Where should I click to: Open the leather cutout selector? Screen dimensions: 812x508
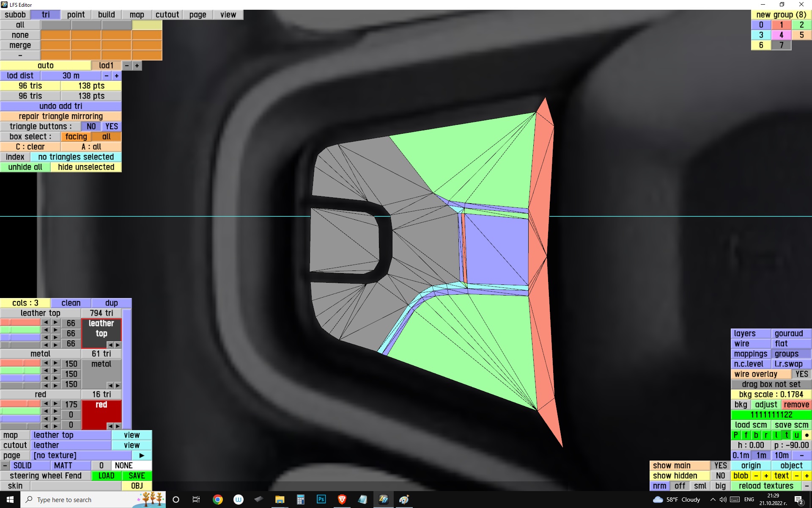(x=71, y=445)
